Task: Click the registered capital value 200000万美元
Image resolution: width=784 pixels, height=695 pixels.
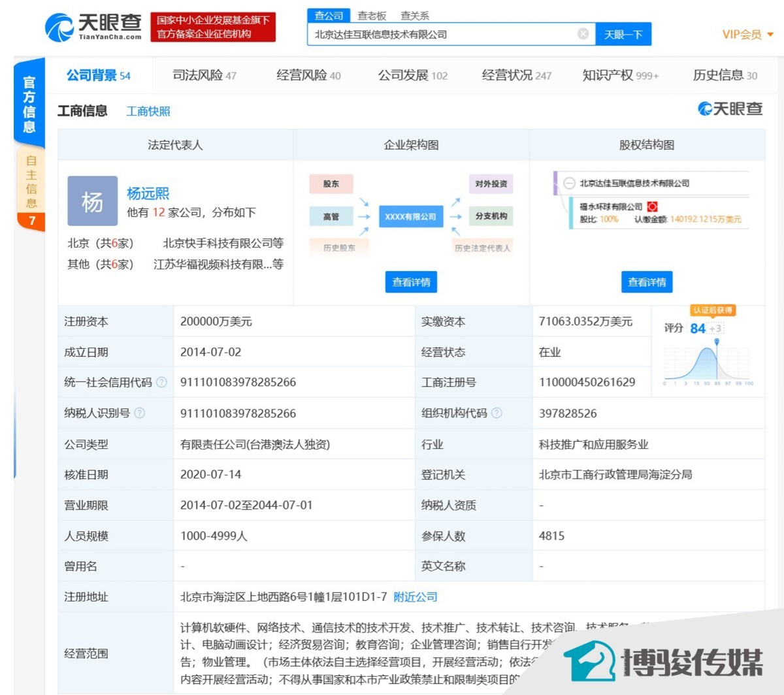Action: [x=216, y=321]
